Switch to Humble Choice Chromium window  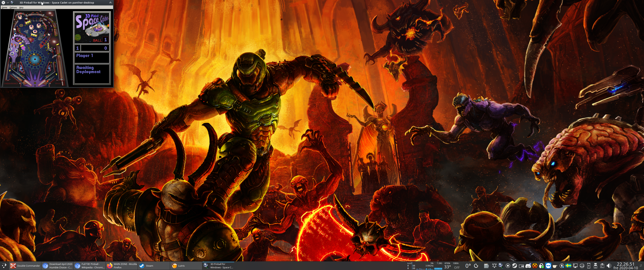[x=57, y=266]
